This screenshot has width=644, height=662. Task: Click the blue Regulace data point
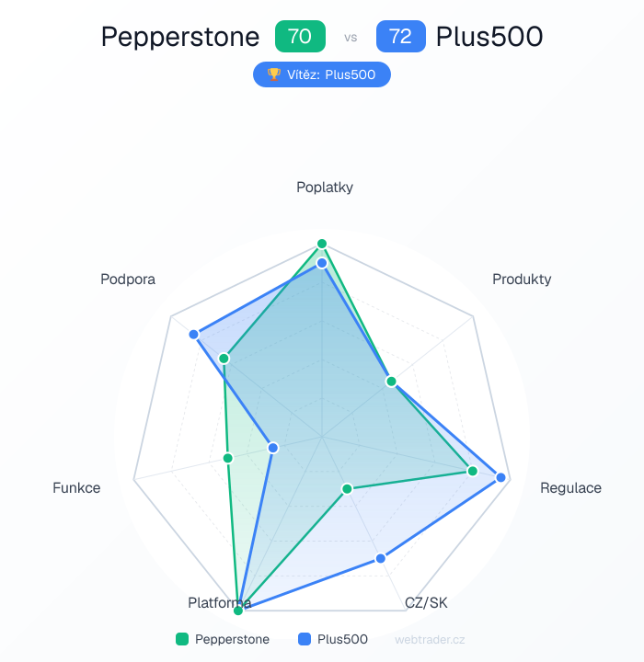(x=501, y=477)
